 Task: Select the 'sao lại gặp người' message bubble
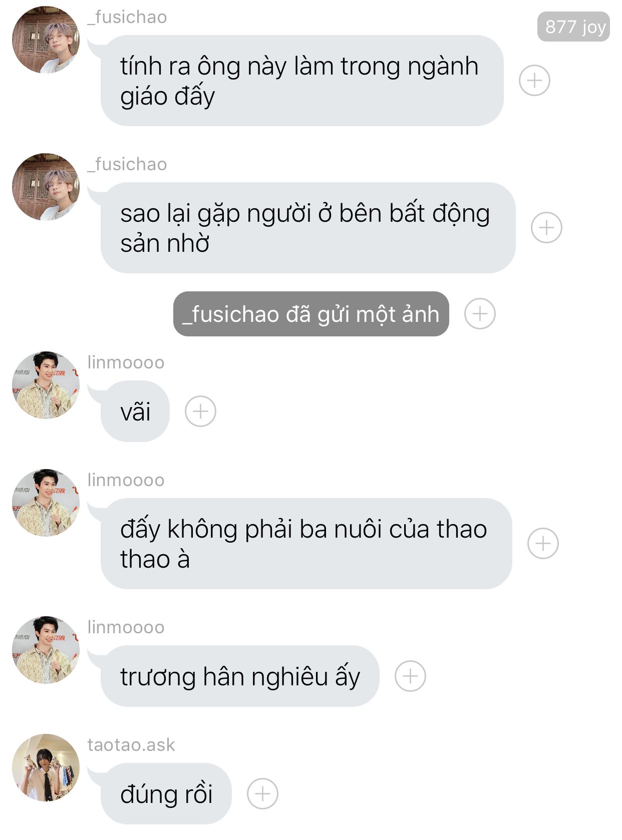[308, 228]
